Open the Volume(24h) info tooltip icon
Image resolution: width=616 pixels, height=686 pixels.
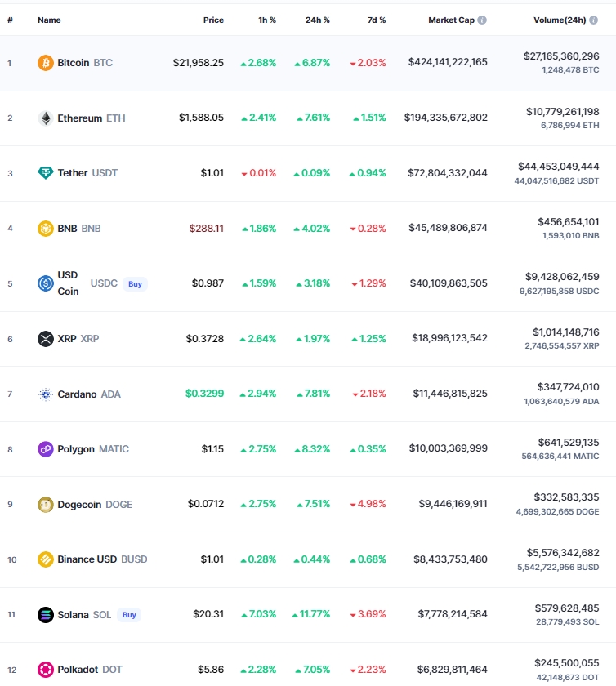[594, 20]
